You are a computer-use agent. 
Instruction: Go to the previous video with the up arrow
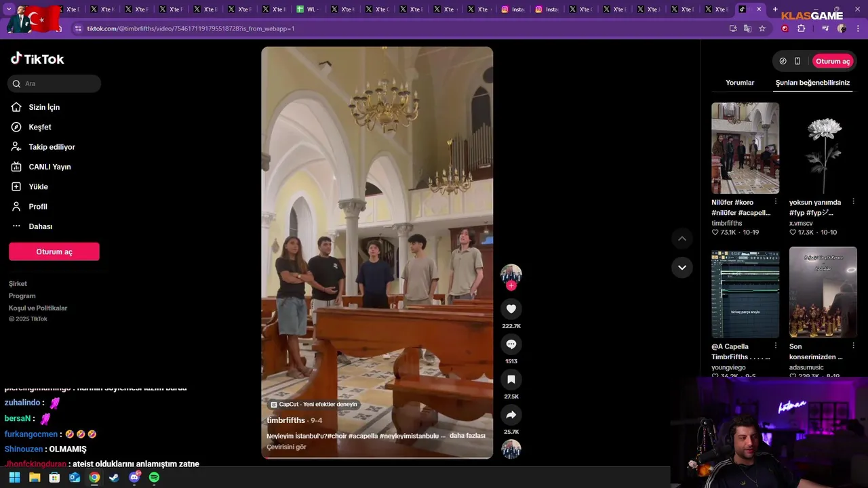click(x=682, y=239)
